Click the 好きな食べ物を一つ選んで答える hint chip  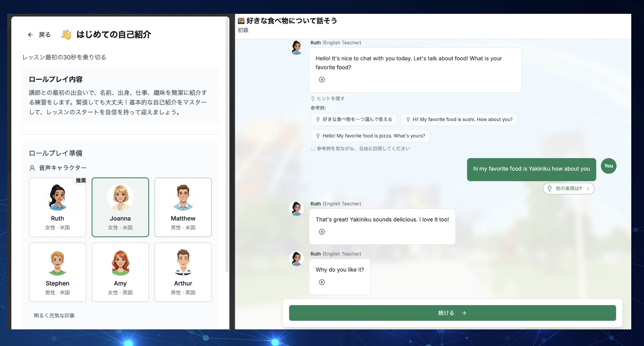click(354, 120)
